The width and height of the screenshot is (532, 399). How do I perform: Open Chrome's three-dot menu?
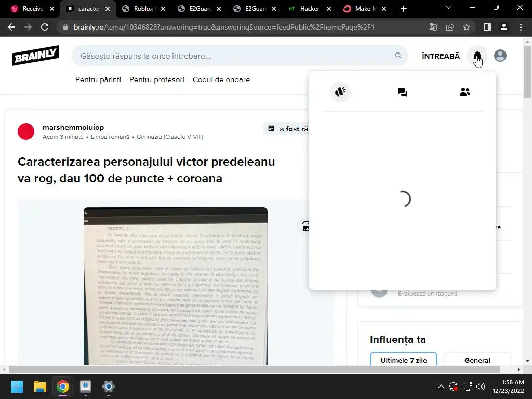pos(521,27)
